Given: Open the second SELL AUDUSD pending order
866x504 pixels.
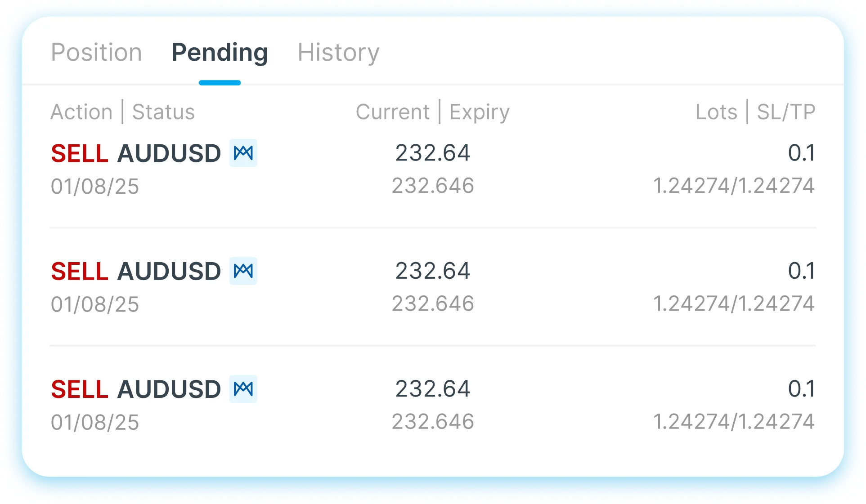Looking at the screenshot, I should tap(433, 287).
